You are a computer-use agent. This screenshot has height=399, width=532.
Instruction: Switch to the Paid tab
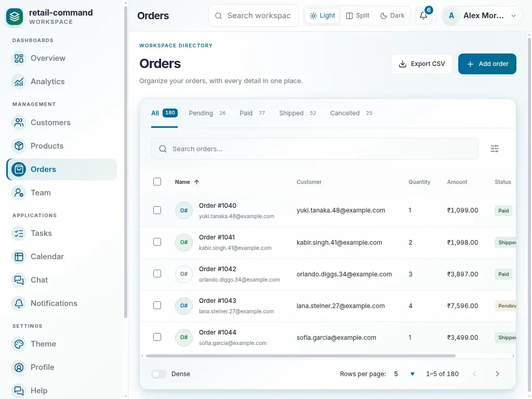252,113
